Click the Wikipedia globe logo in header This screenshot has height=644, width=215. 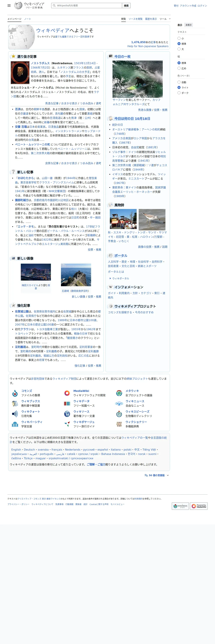coord(18,5)
